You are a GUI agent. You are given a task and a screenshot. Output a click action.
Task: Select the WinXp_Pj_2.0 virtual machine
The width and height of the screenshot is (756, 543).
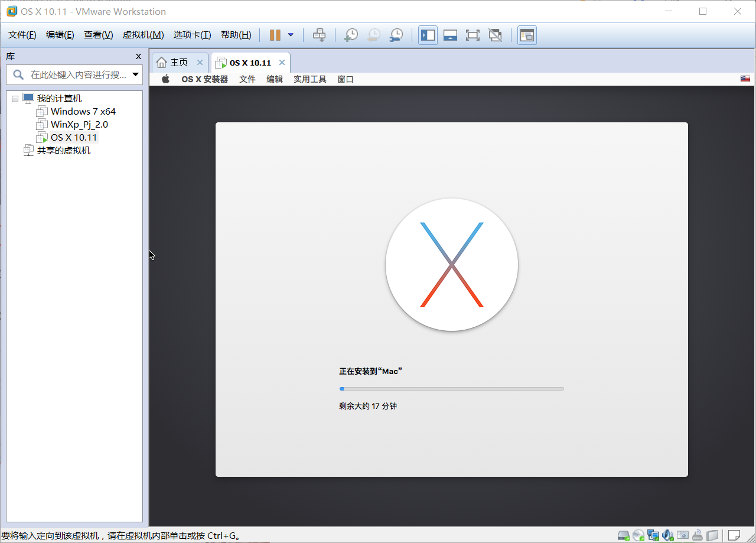pos(79,124)
